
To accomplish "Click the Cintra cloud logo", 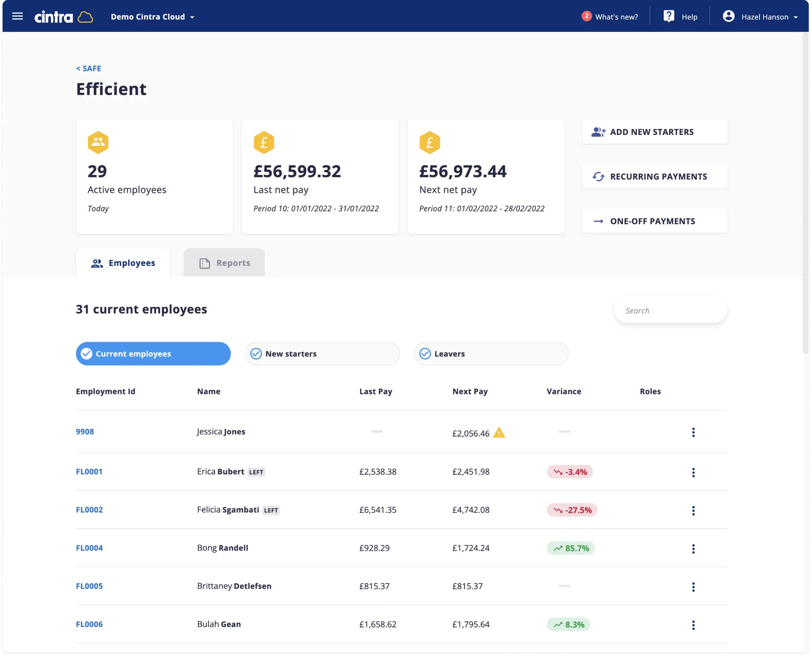I will [63, 17].
